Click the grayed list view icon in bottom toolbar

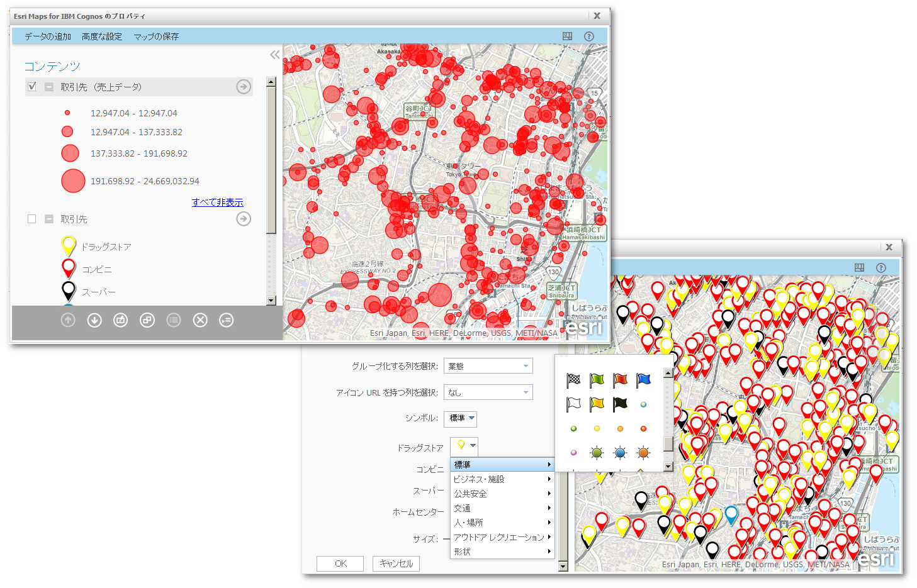[174, 320]
